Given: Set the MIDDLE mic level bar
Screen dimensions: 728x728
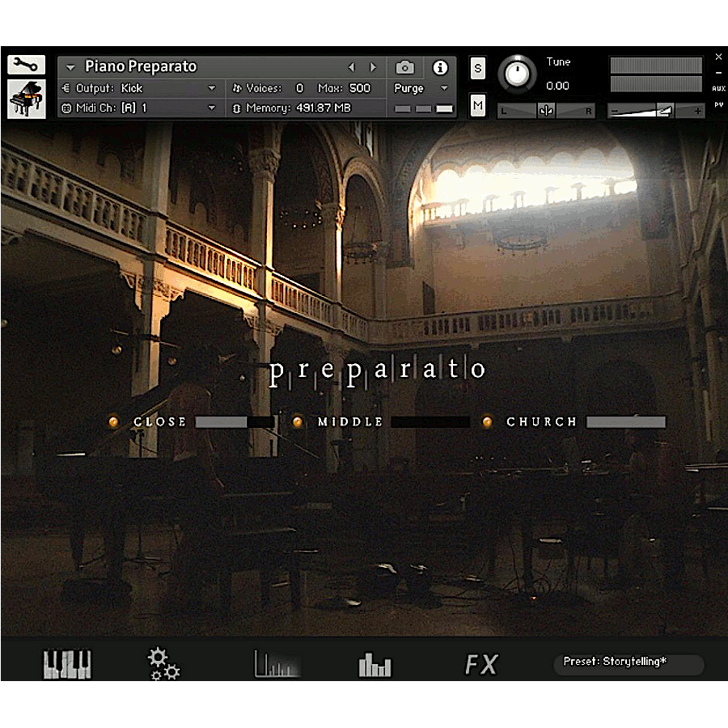Looking at the screenshot, I should click(430, 421).
